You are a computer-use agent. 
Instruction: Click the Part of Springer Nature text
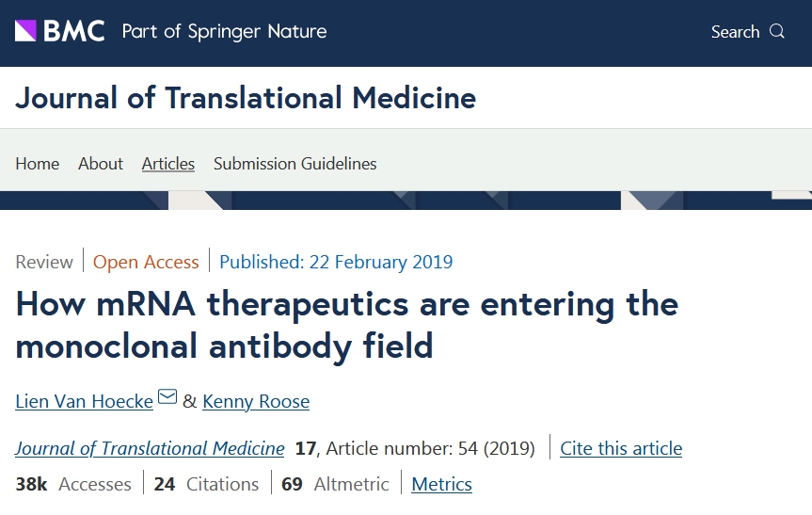(x=224, y=32)
